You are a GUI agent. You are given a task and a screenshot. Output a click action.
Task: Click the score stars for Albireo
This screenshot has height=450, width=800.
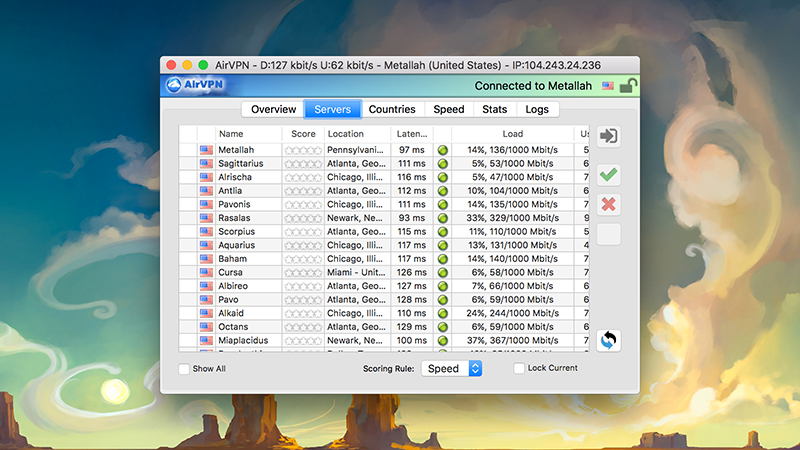pyautogui.click(x=303, y=286)
